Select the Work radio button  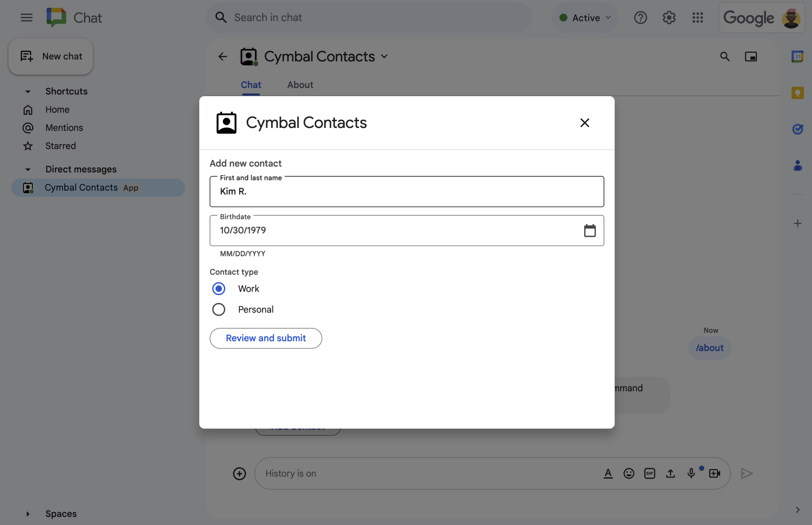pos(219,289)
